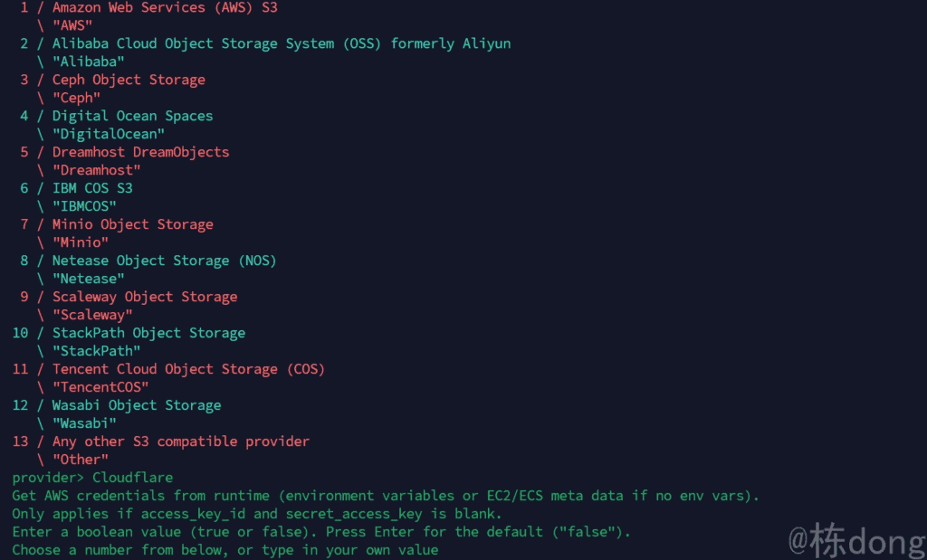Click on "Minio Object Storage" text
The image size is (927, 560).
coord(132,224)
